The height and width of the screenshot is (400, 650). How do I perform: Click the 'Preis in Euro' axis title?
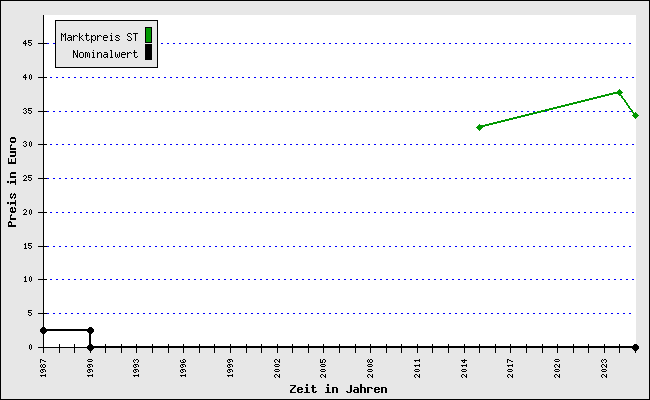[x=12, y=182]
